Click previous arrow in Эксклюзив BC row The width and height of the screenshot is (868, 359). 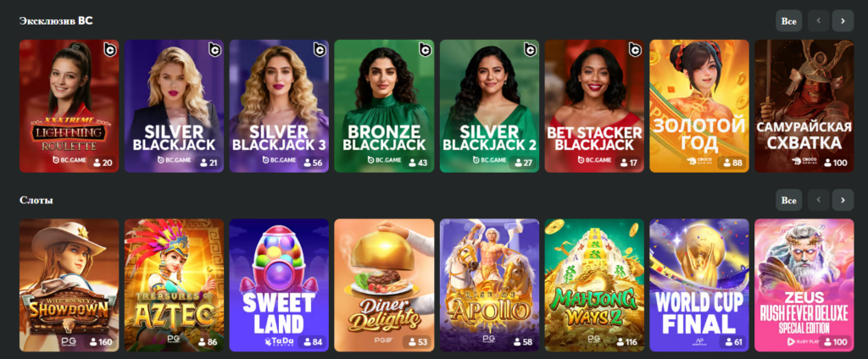(818, 21)
